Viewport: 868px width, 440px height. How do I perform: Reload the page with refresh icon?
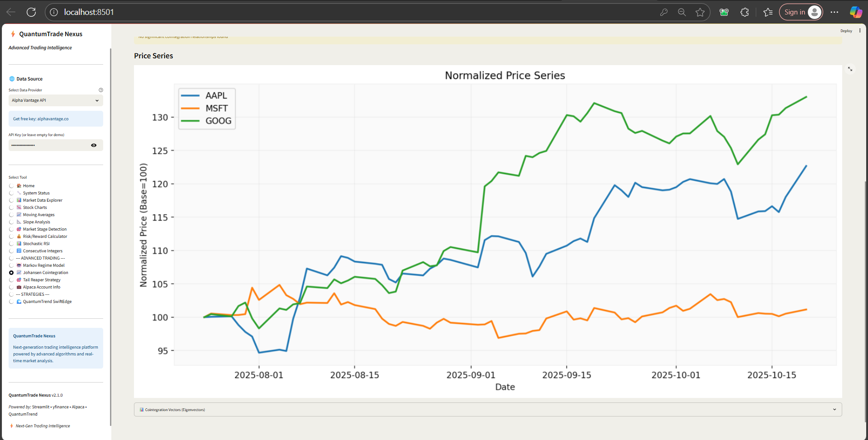tap(31, 12)
